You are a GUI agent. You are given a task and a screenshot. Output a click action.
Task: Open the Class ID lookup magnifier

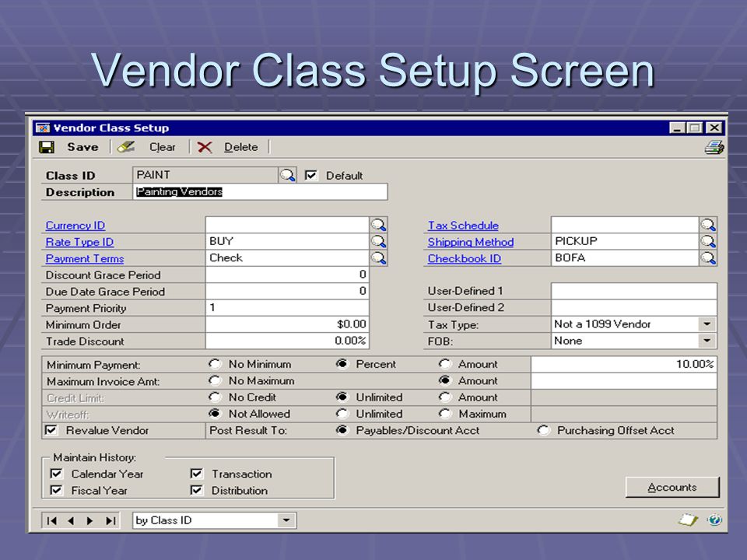[287, 175]
